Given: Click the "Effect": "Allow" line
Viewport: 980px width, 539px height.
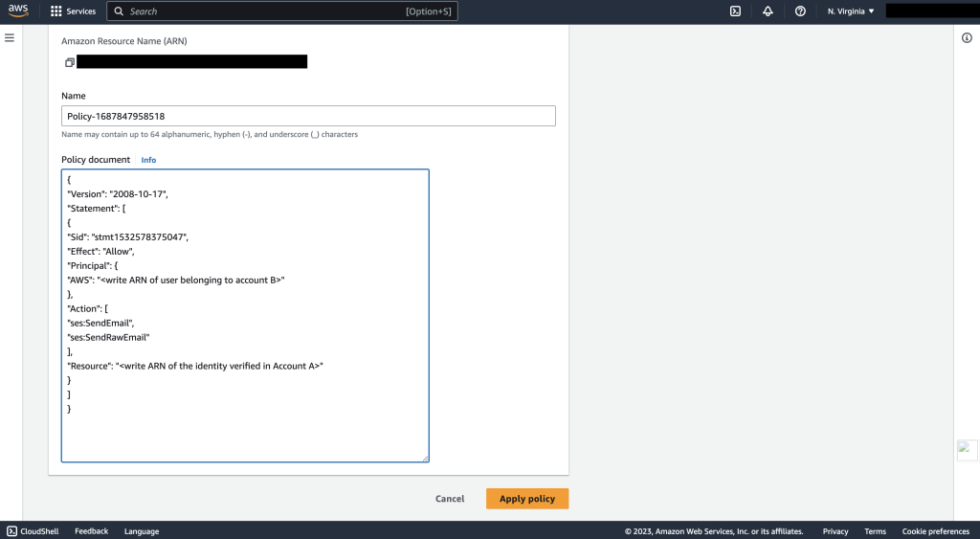Looking at the screenshot, I should click(100, 252).
